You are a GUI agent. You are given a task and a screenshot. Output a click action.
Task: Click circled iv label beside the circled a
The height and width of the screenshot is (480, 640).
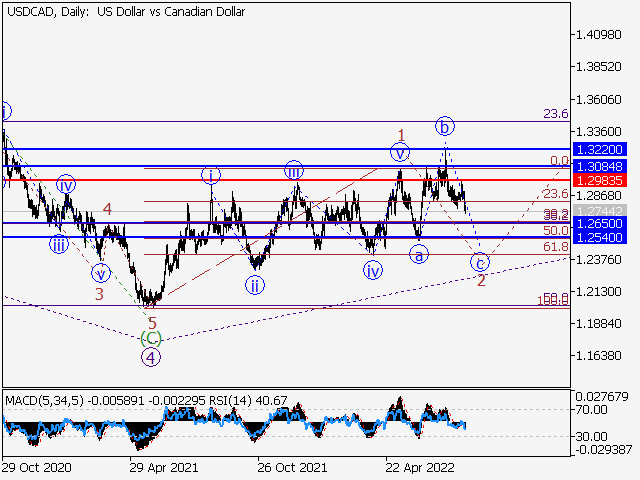click(x=373, y=271)
